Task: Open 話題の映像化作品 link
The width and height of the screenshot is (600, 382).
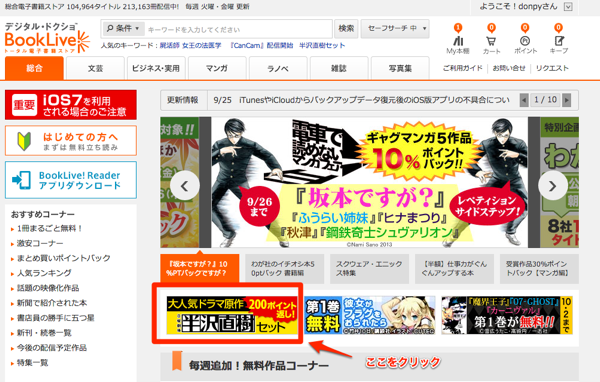Action: (48, 288)
